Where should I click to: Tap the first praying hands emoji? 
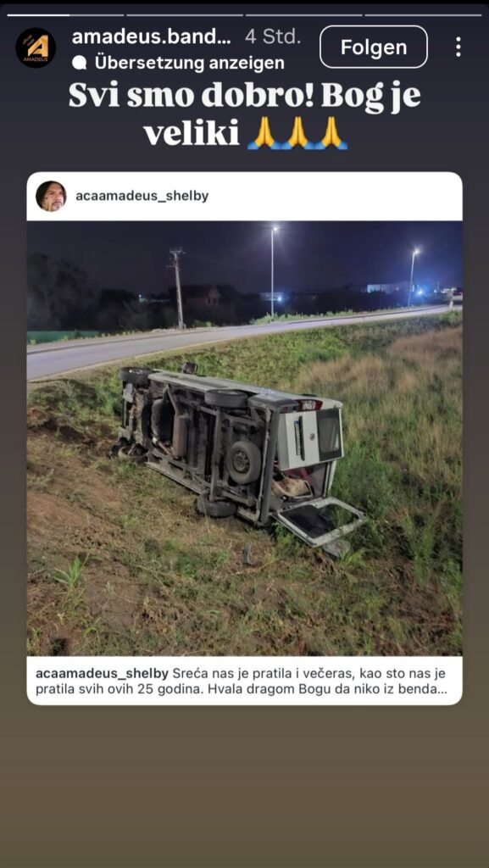click(264, 134)
